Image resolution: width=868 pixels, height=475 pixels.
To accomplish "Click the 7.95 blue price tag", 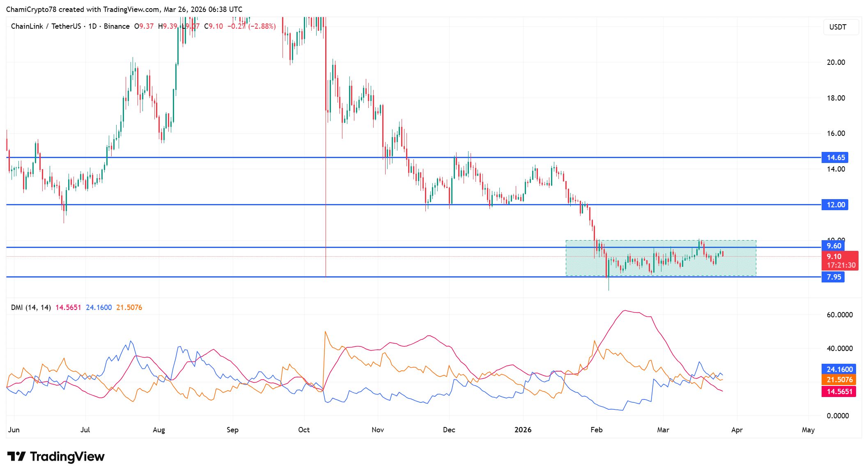I will click(x=834, y=277).
